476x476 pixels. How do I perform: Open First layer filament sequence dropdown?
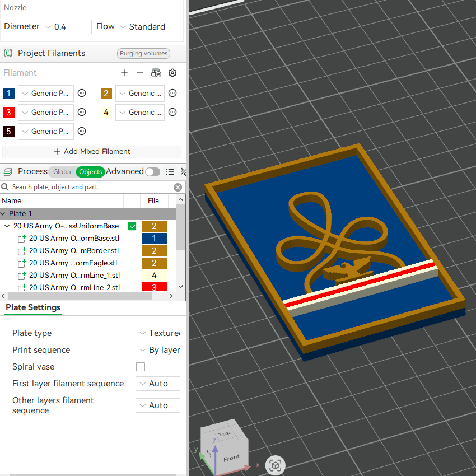158,384
